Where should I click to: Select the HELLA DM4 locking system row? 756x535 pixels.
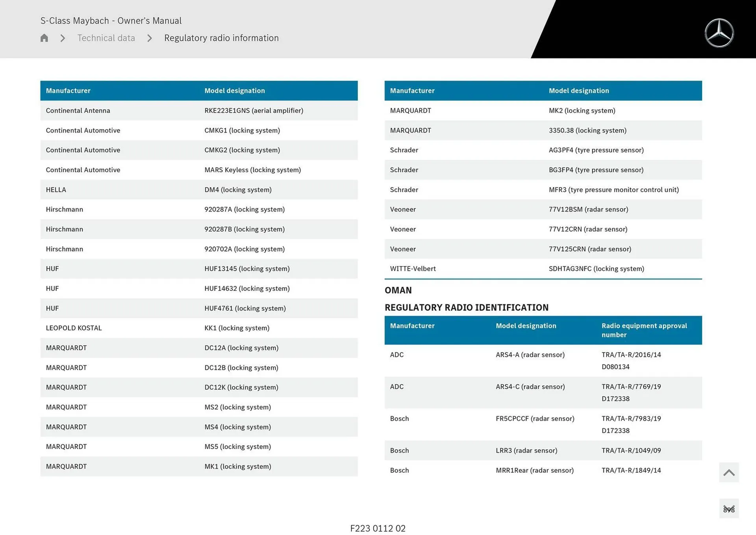tap(199, 189)
